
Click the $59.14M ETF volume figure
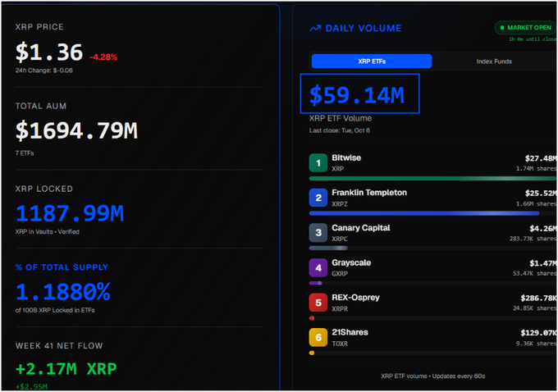(x=357, y=95)
